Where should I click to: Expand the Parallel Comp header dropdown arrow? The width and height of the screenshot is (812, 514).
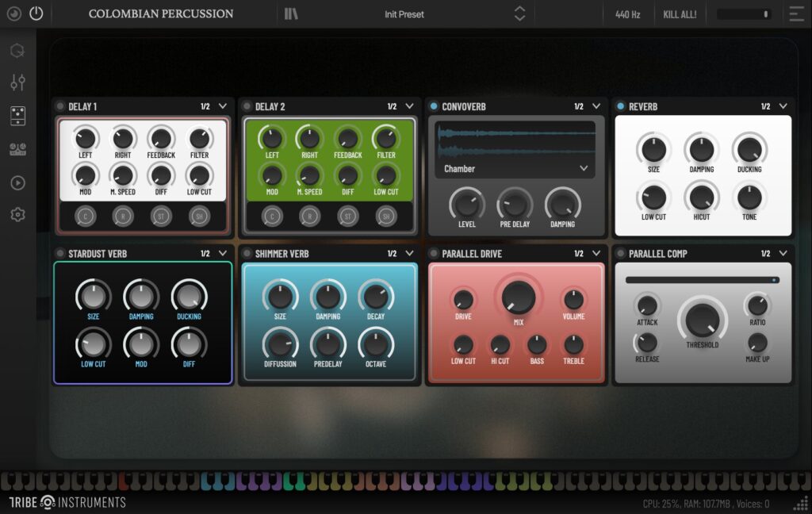point(783,253)
